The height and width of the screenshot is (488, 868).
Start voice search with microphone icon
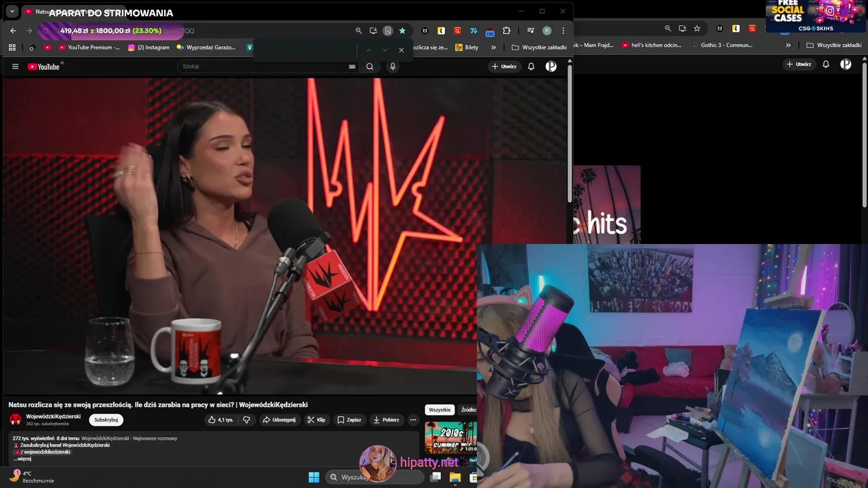393,66
